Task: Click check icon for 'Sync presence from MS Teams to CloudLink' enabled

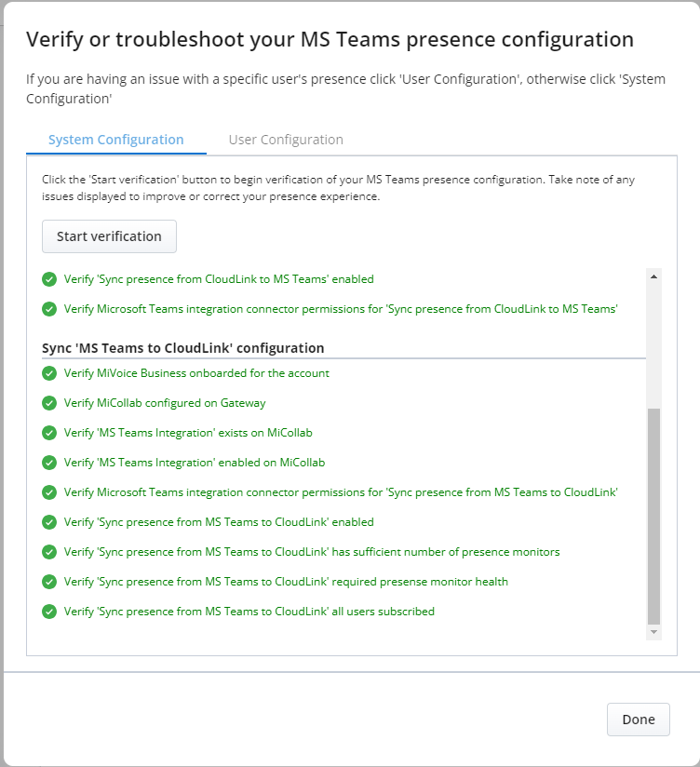Action: [x=49, y=522]
